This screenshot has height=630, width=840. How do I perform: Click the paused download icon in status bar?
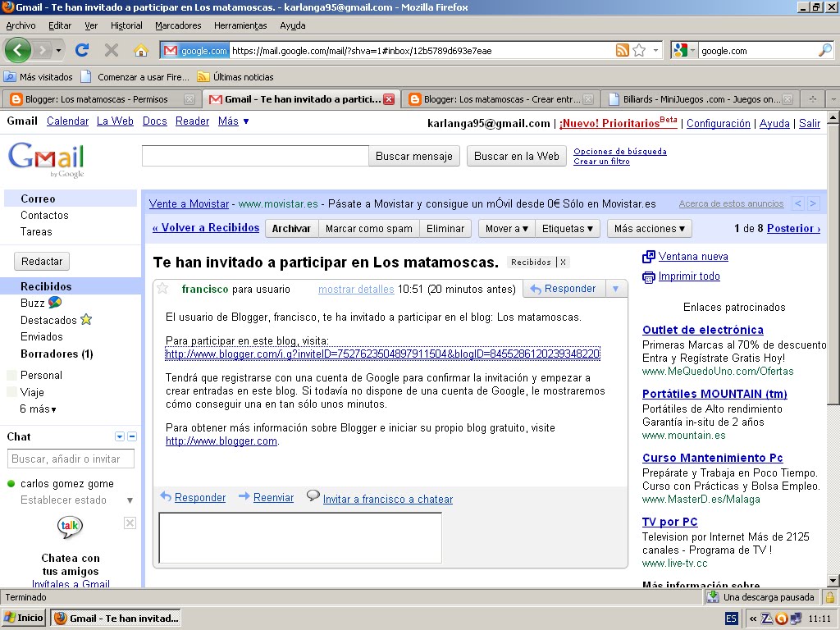pos(713,597)
